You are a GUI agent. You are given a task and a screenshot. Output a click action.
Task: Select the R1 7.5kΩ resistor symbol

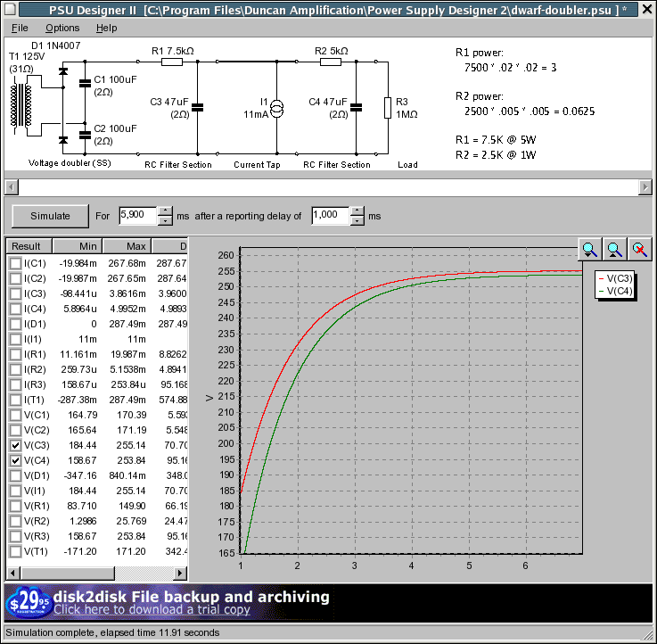172,62
